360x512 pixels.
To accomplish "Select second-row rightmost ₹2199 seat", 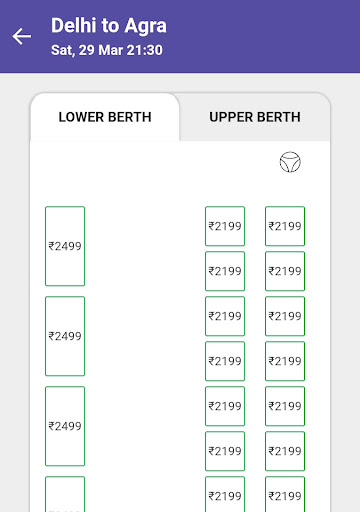I will [x=285, y=271].
